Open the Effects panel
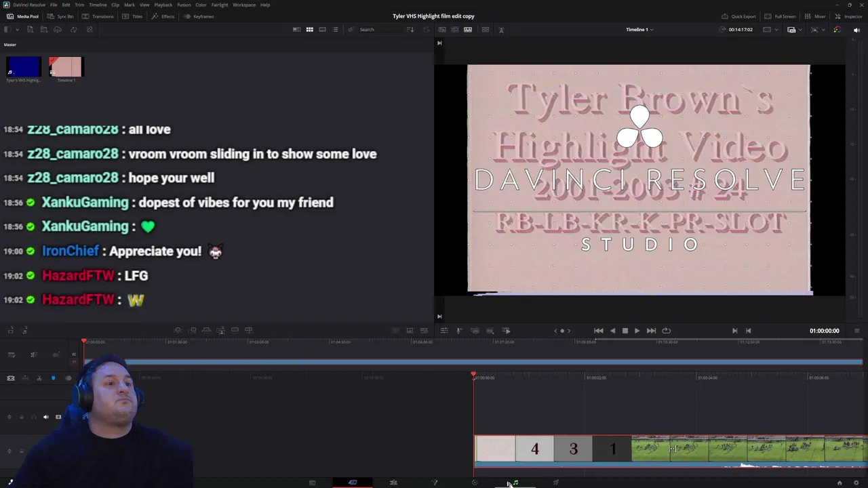The width and height of the screenshot is (868, 488). pos(163,16)
